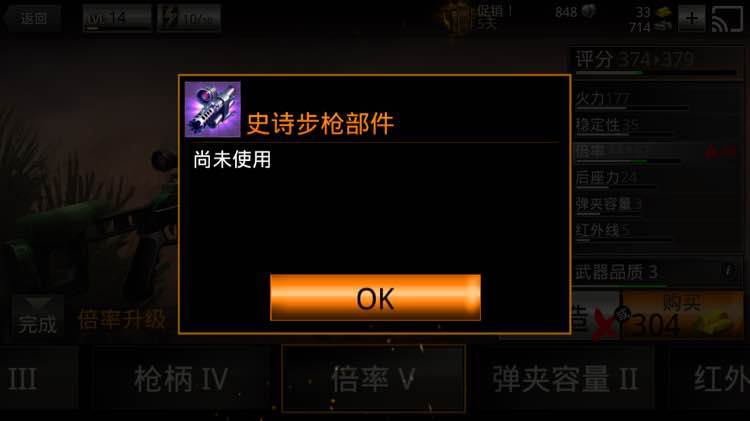Tap the 评分 rating progress bar

[x=656, y=73]
